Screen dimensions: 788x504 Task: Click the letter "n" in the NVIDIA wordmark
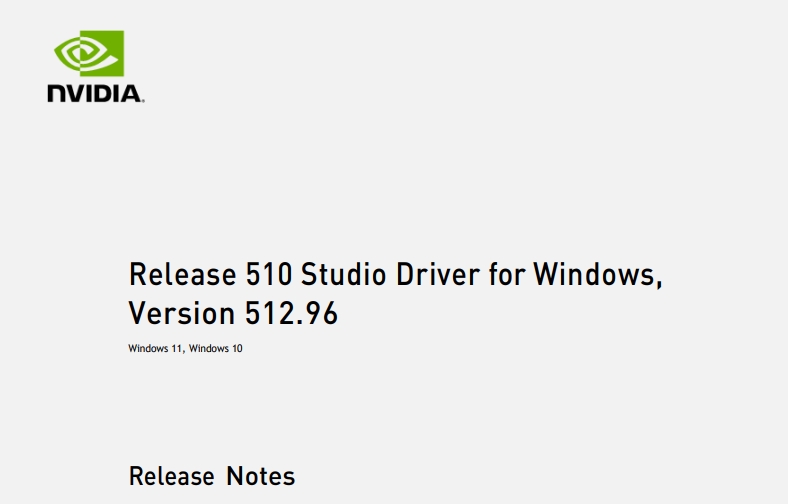(x=56, y=94)
